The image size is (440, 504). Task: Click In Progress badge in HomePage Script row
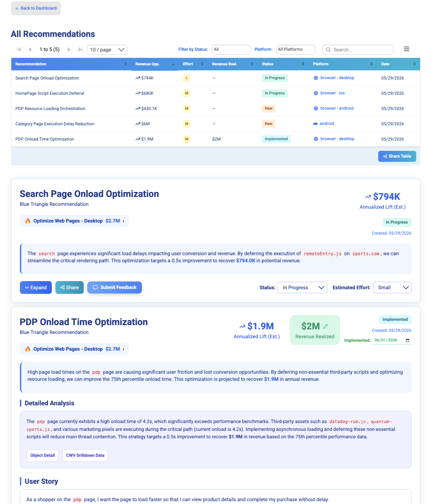pyautogui.click(x=275, y=93)
